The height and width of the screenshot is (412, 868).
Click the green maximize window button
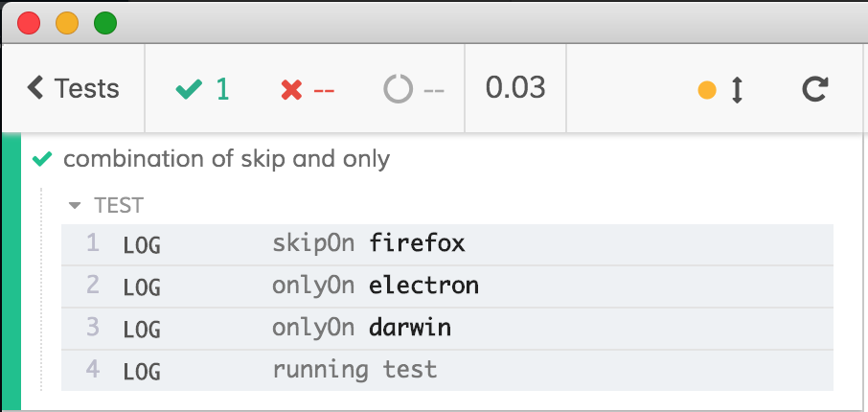tap(105, 23)
